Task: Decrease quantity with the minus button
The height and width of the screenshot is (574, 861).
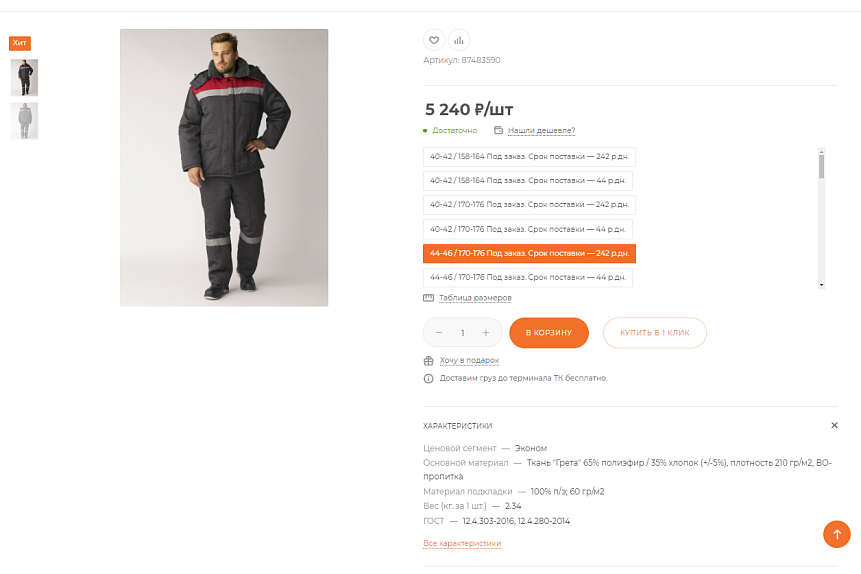Action: coord(439,333)
